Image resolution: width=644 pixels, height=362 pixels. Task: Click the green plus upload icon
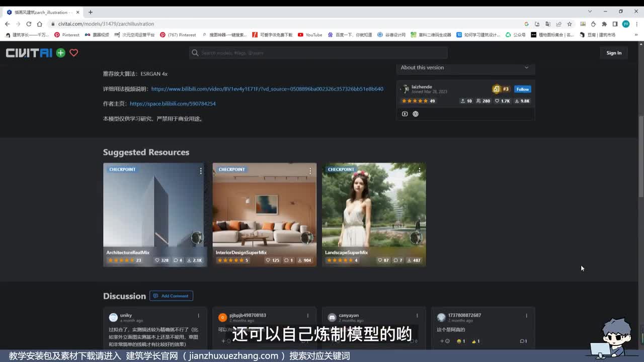[60, 53]
